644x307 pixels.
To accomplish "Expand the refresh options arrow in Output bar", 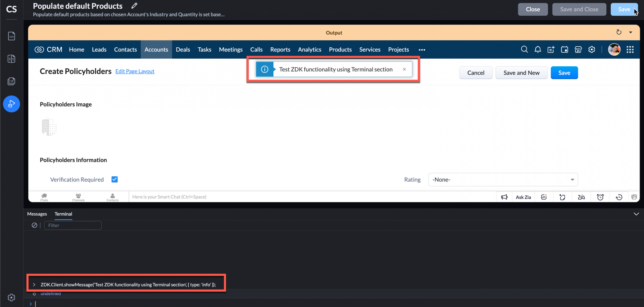I will tap(630, 32).
